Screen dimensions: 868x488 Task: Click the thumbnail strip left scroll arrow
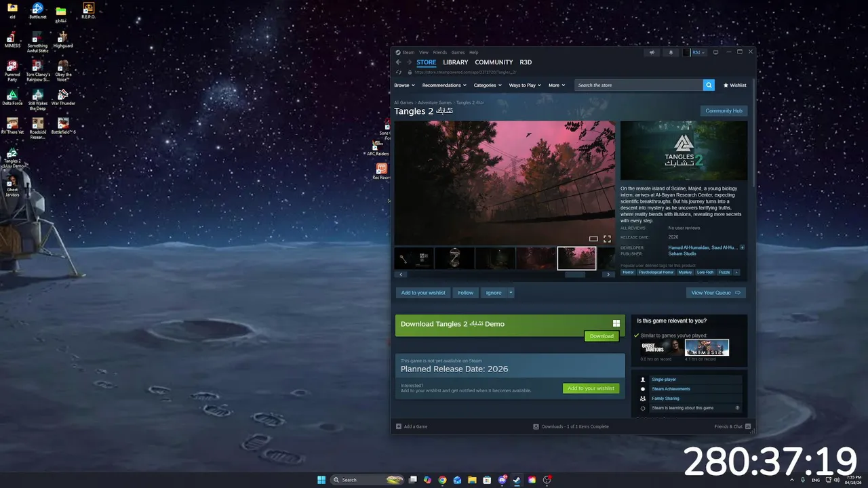click(401, 274)
